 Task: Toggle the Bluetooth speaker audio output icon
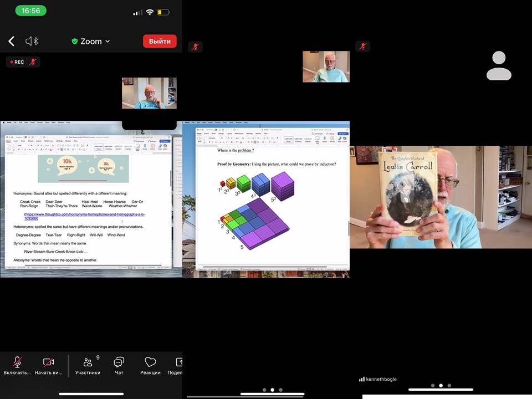click(x=32, y=42)
